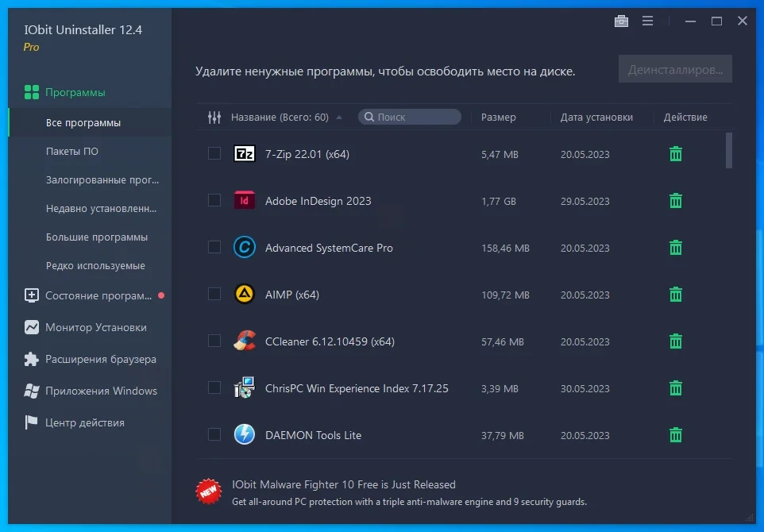Click trash icon for Advanced SystemCare Pro
Image resolution: width=764 pixels, height=532 pixels.
click(x=675, y=248)
